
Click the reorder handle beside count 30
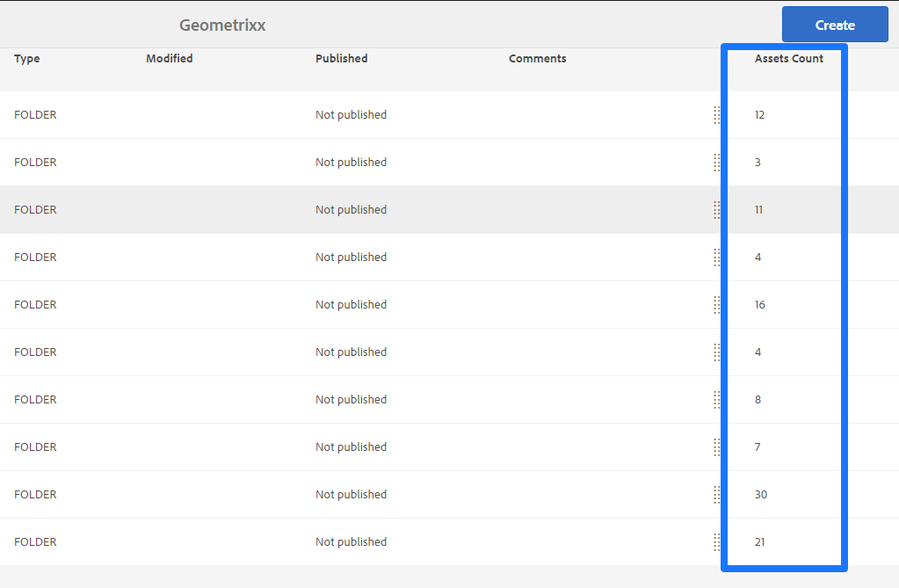tap(717, 495)
